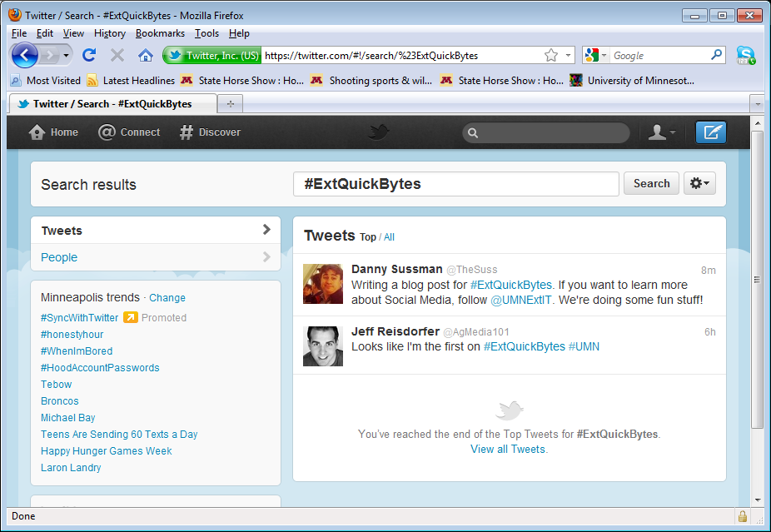
Task: Open the #HoodAccountPasswords trend
Action: point(100,368)
